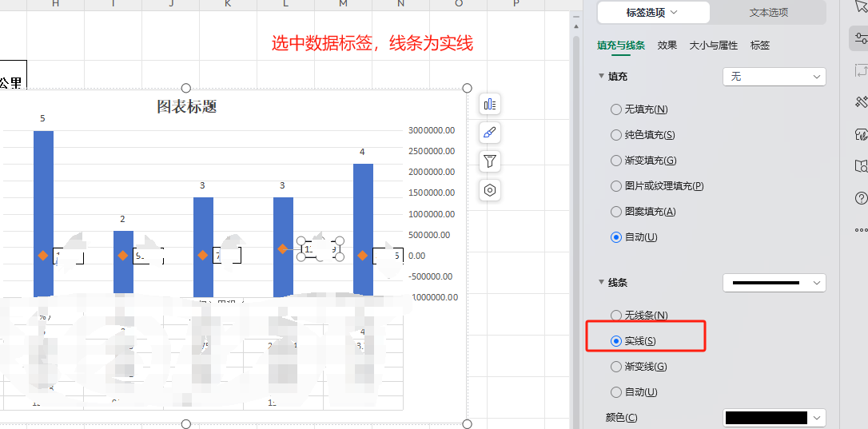This screenshot has width=868, height=429.
Task: Open the three-dot more options icon
Action: 861,230
